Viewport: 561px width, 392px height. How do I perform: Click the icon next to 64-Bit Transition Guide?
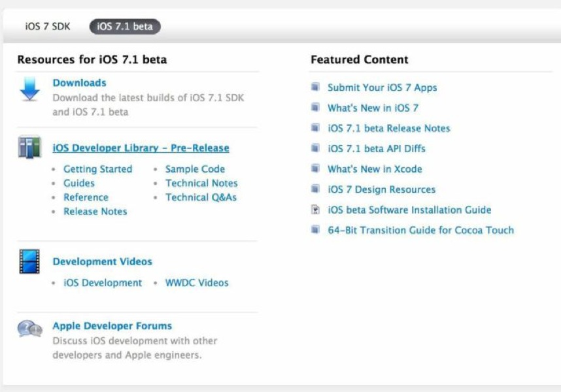click(315, 229)
